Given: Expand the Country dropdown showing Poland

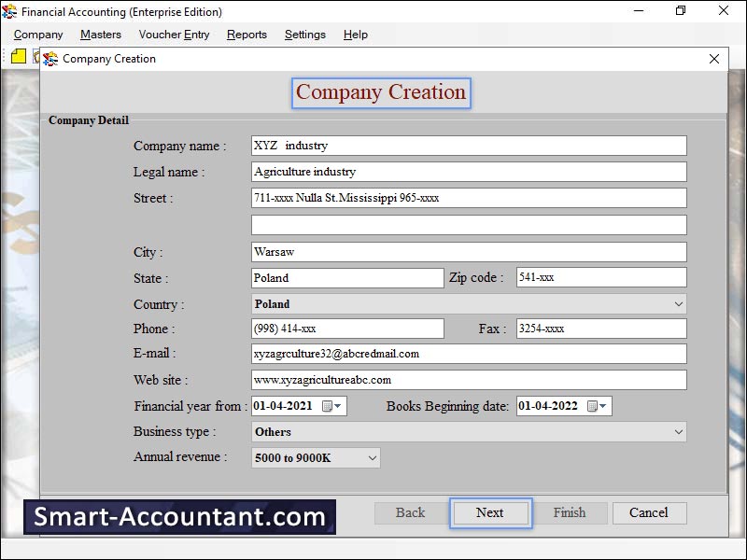Looking at the screenshot, I should pyautogui.click(x=678, y=304).
